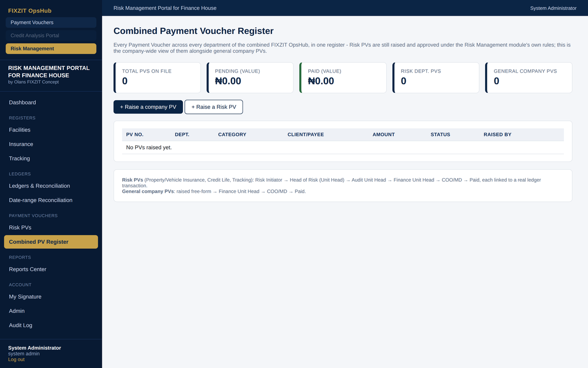This screenshot has height=368, width=588.
Task: Select the Risk Management module tab
Action: click(x=51, y=49)
